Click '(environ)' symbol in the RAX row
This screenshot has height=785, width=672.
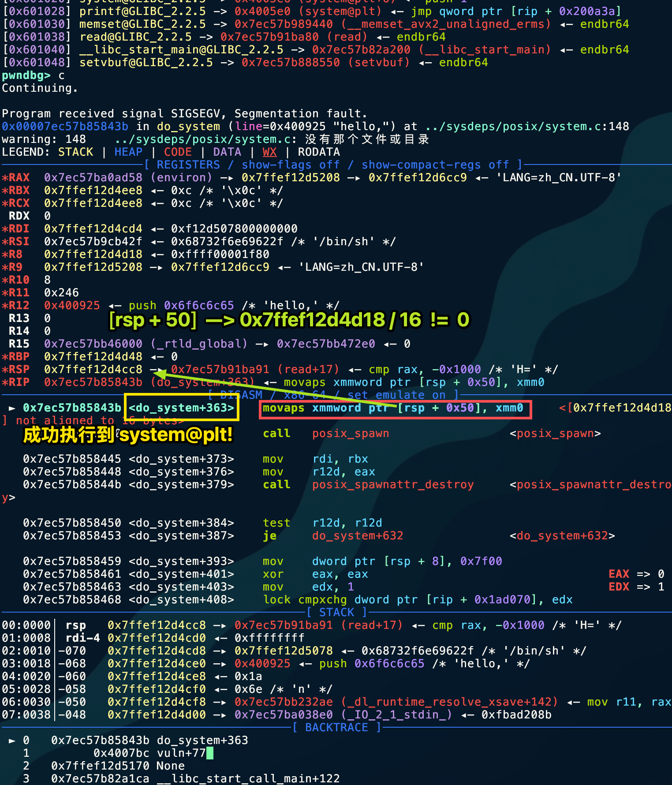point(181,178)
